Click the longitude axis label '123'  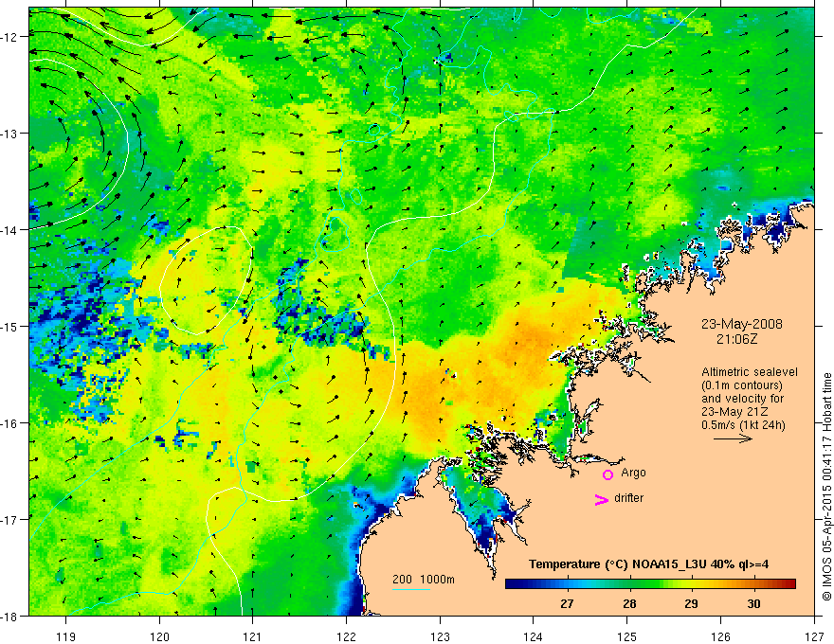coord(440,636)
